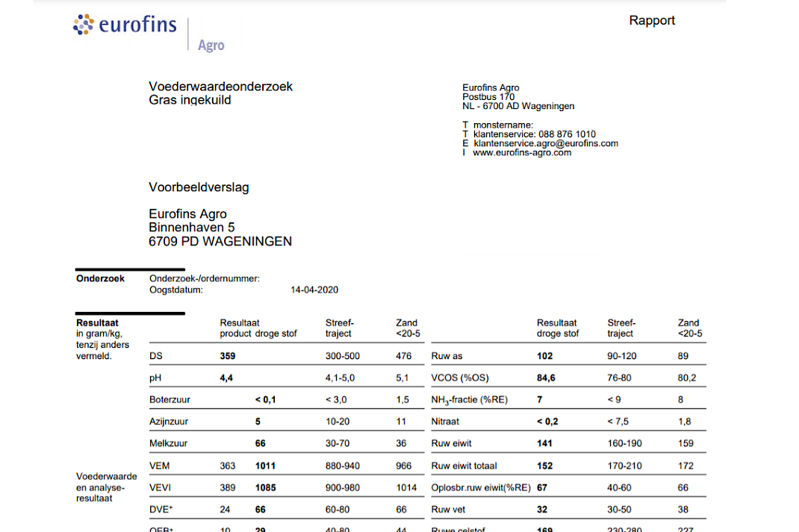The image size is (799, 532).
Task: Click the DVE row label
Action: [161, 510]
